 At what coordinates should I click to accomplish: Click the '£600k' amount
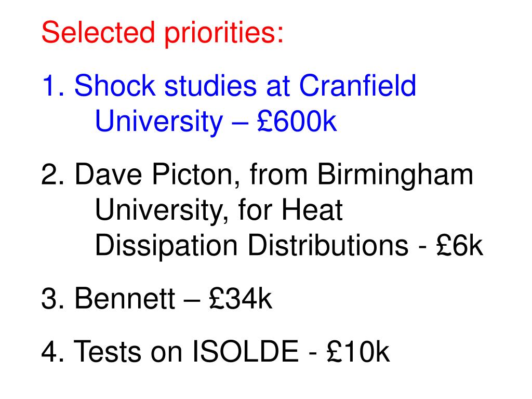click(x=297, y=121)
